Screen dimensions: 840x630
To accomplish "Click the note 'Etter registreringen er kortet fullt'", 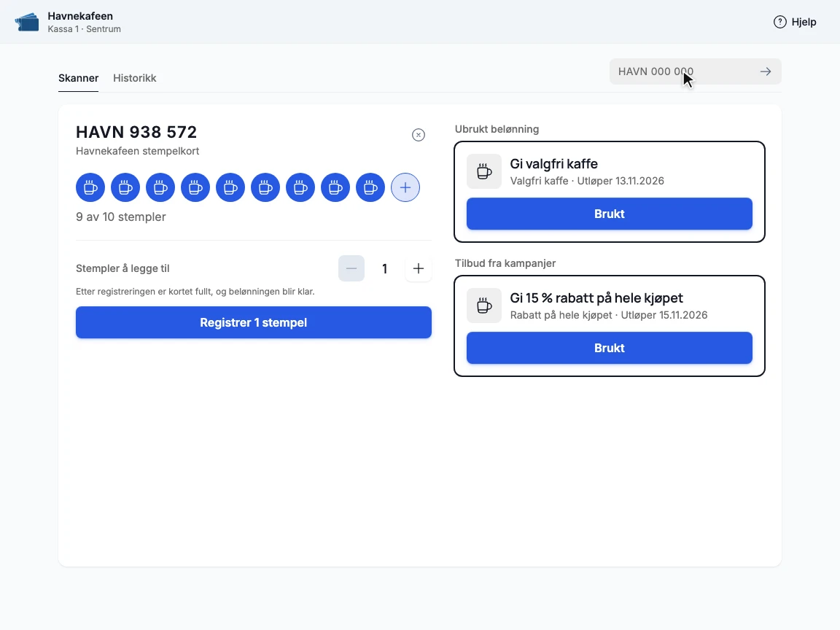I will [195, 292].
